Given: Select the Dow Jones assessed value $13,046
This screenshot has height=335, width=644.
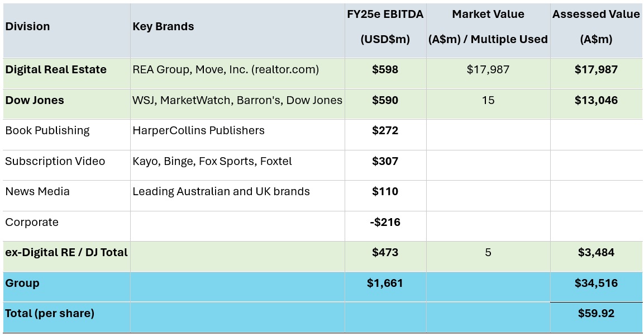Looking at the screenshot, I should point(596,100).
